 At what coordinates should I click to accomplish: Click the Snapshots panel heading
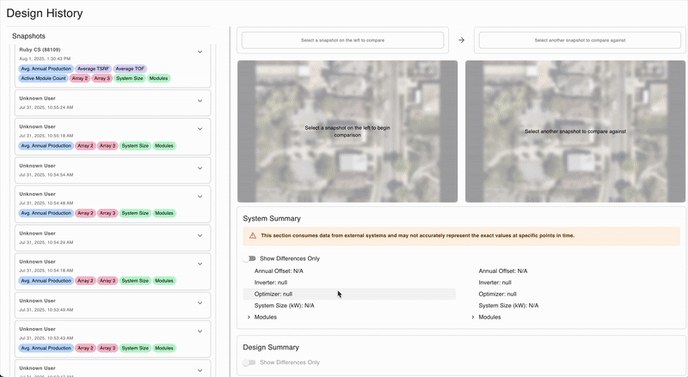tap(29, 36)
